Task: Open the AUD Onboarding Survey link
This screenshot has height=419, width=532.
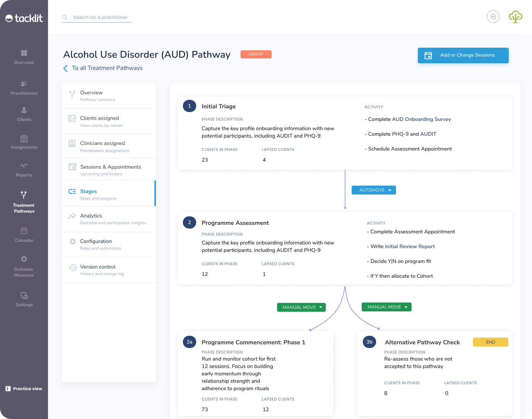Action: (421, 119)
